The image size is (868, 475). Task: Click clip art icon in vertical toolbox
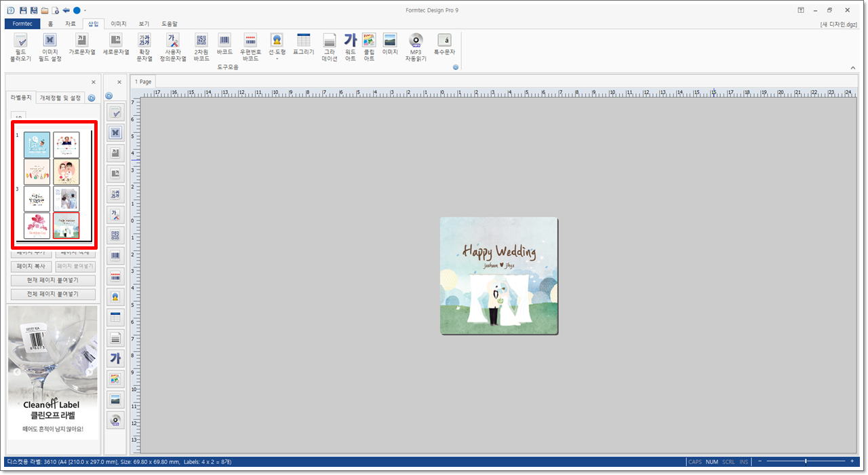pyautogui.click(x=115, y=379)
